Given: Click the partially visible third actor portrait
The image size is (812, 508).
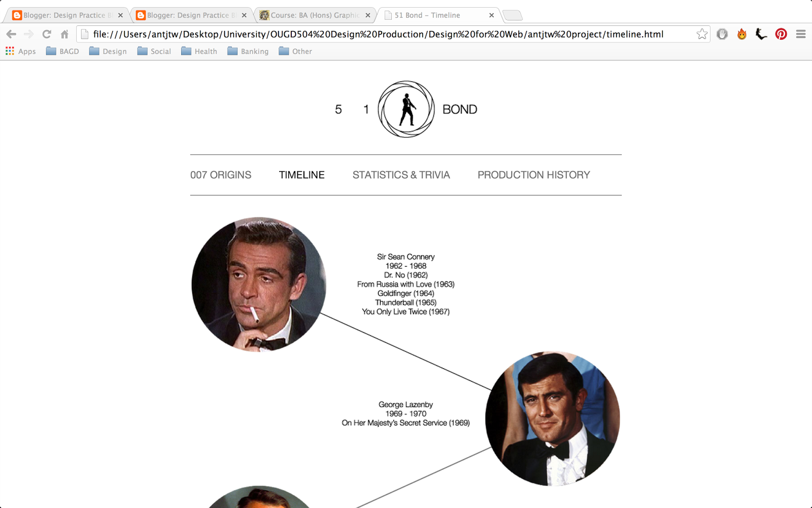Looking at the screenshot, I should [x=259, y=497].
